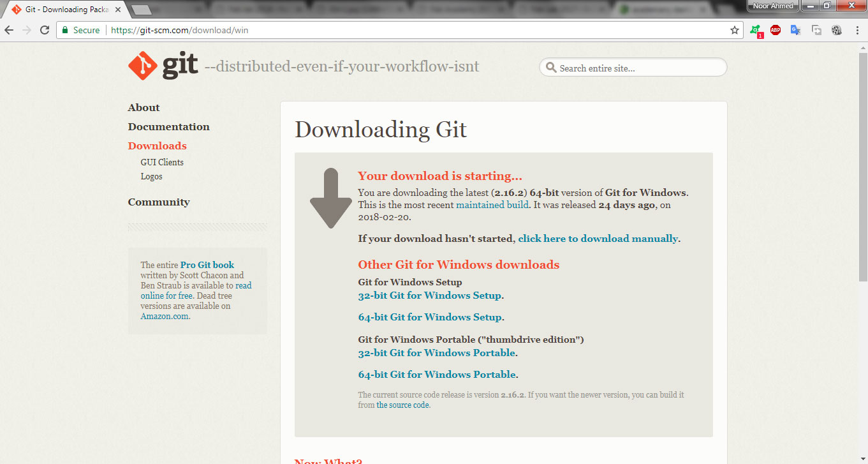Follow the Pro Git book link
The width and height of the screenshot is (868, 464).
tap(207, 265)
